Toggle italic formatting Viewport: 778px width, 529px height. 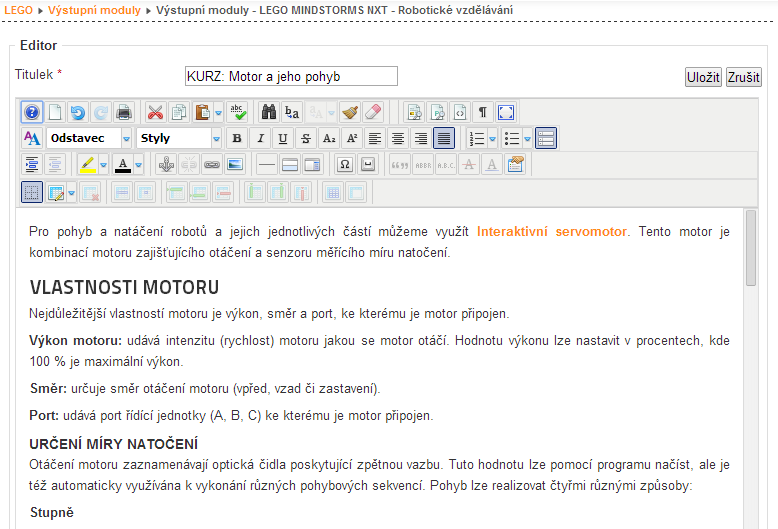[x=260, y=138]
